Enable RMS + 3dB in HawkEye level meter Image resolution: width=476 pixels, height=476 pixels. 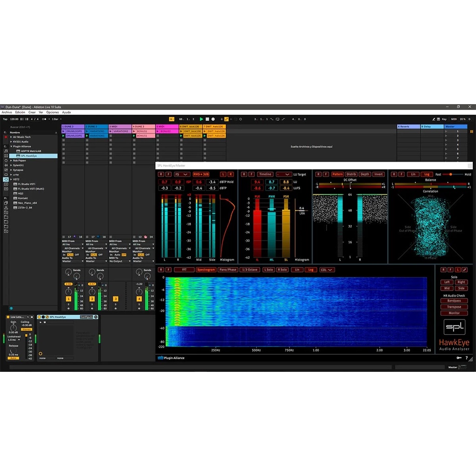point(201,174)
